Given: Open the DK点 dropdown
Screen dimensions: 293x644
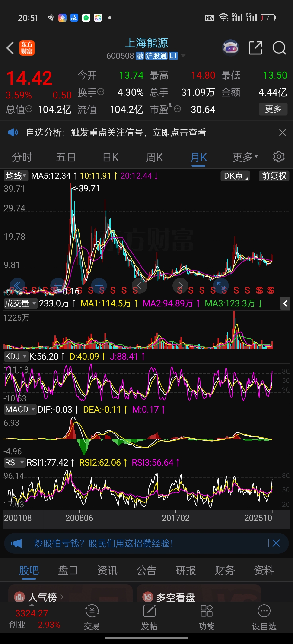Looking at the screenshot, I should (x=235, y=176).
